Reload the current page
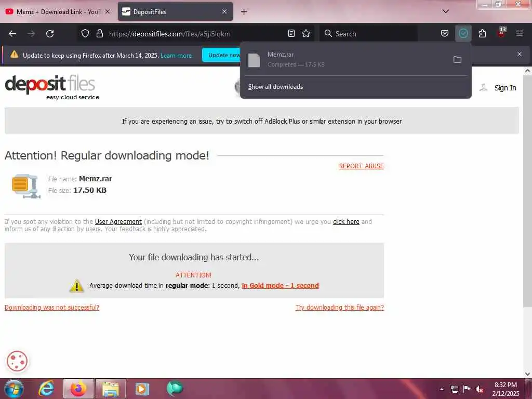This screenshot has height=399, width=532. coord(50,34)
